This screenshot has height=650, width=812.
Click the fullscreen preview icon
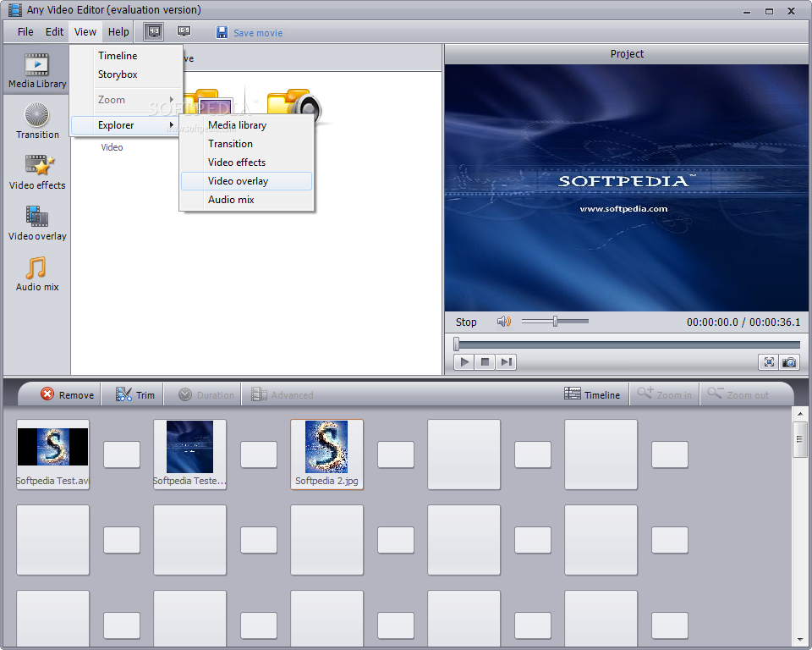pyautogui.click(x=769, y=361)
